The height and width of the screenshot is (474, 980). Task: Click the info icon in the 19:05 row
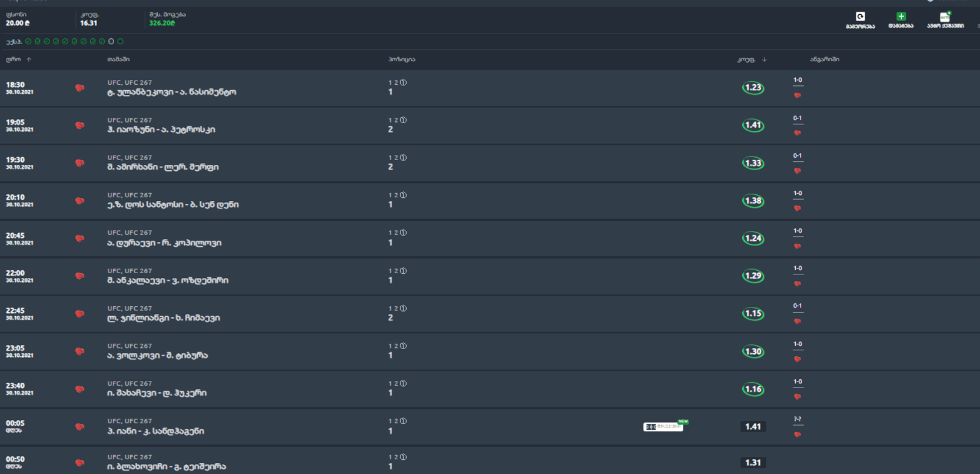(x=403, y=120)
